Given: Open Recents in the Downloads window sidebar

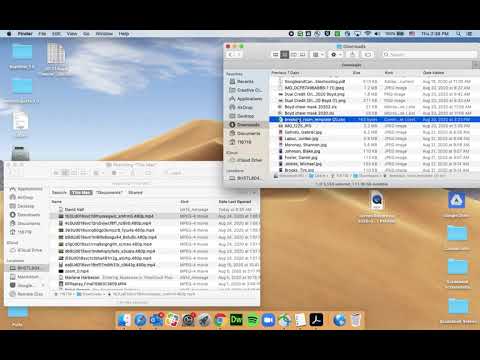Looking at the screenshot, I should click(x=245, y=81).
